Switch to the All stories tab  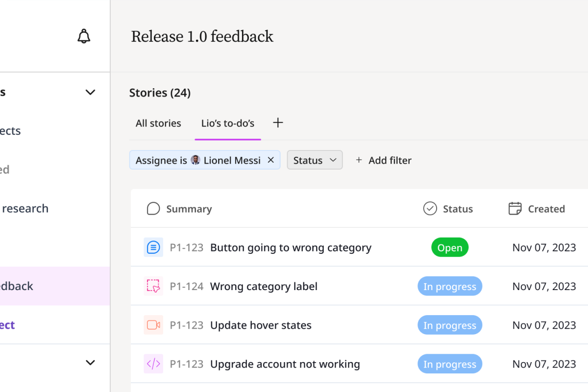(x=158, y=123)
